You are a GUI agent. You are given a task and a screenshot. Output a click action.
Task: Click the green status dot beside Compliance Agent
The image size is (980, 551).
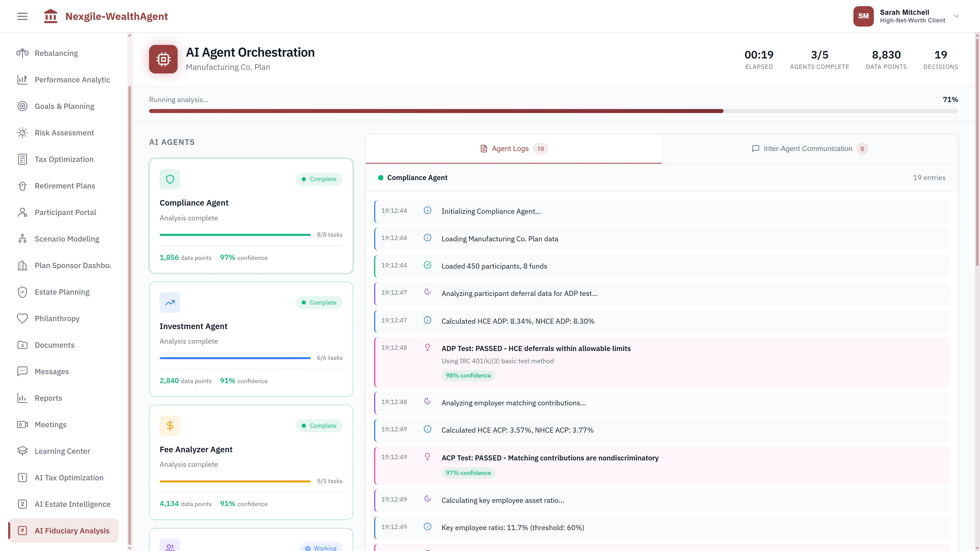point(381,178)
